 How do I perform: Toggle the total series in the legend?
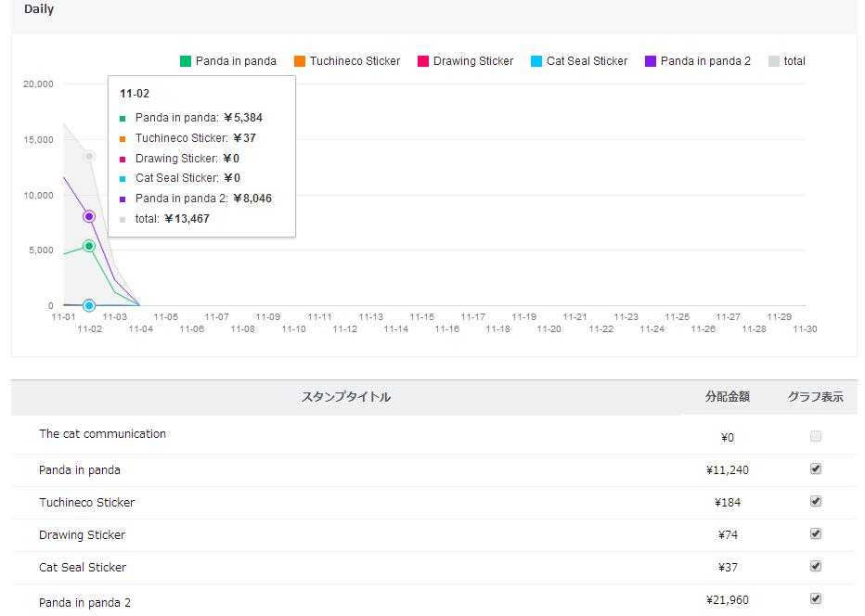pos(786,61)
